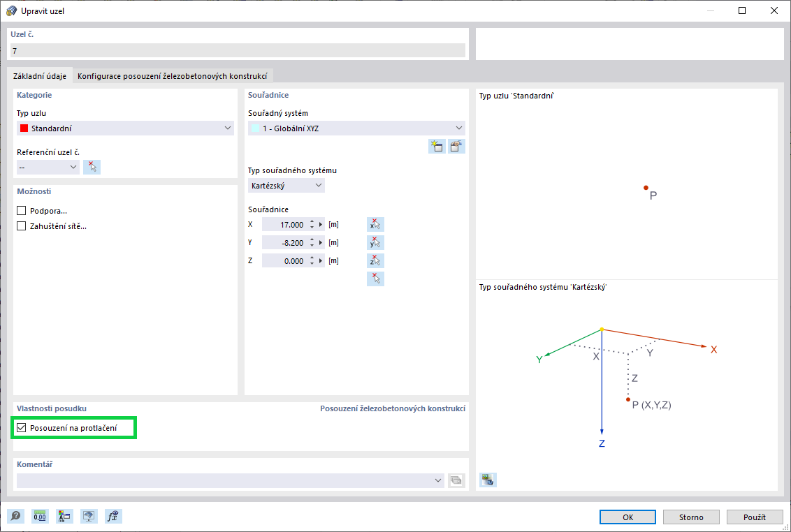Viewport: 791px width, 532px height.
Task: Click the Y coordinate value field -8.200
Action: [x=285, y=242]
